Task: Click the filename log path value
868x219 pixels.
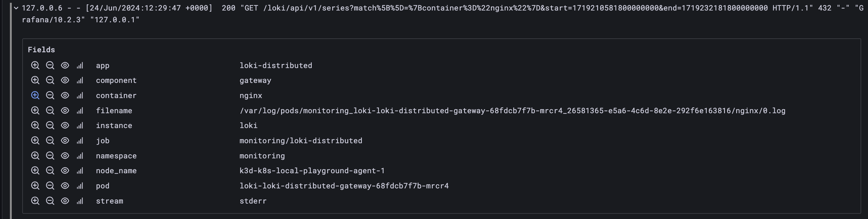Action: 512,110
